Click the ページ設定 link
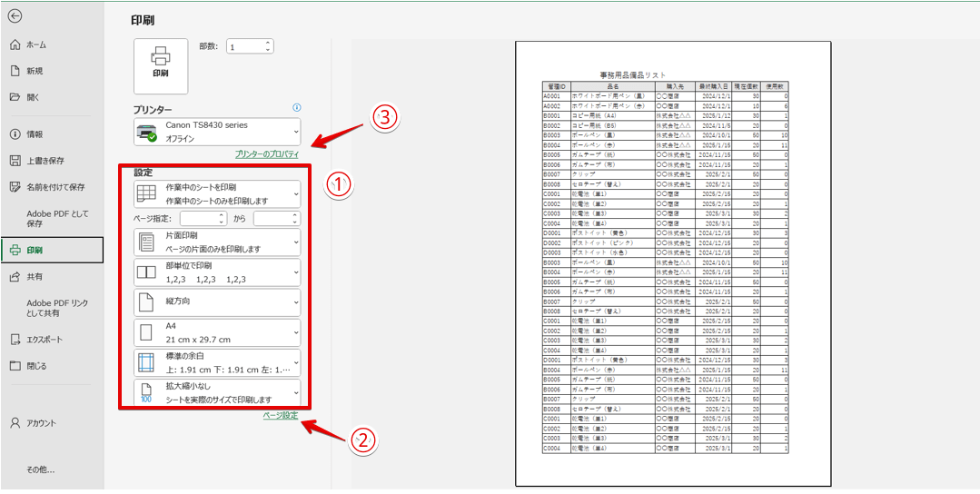980x494 pixels. (280, 415)
